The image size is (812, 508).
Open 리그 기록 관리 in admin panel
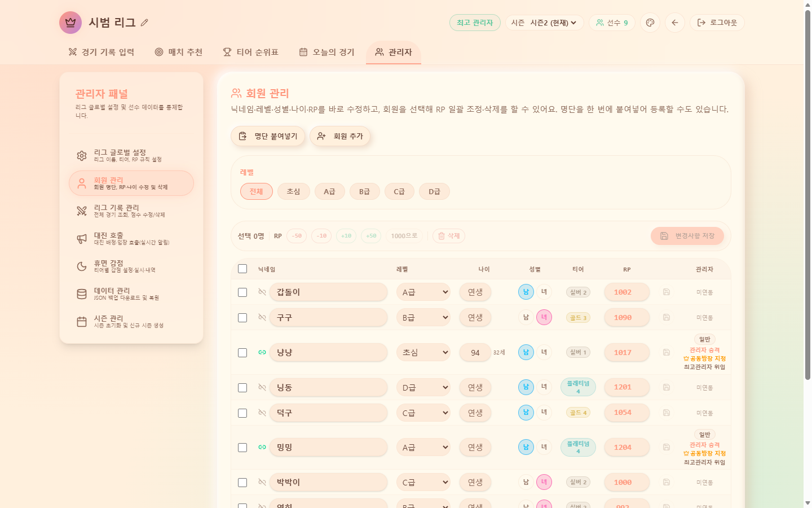(x=131, y=211)
